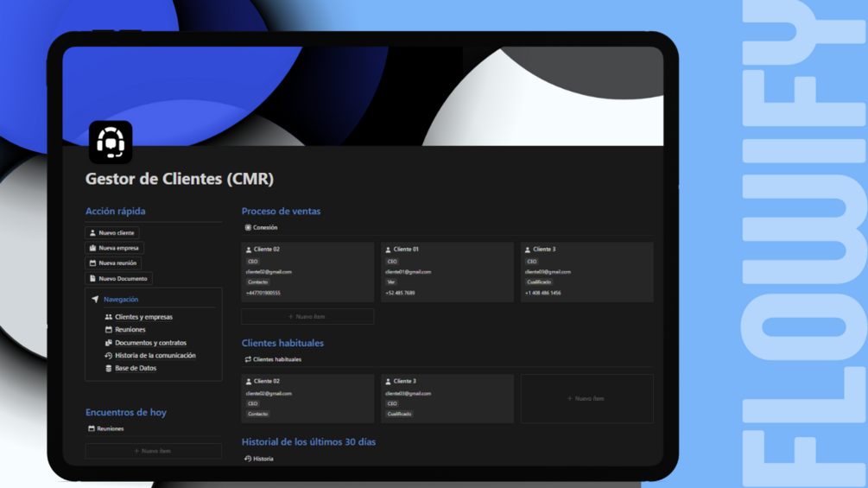Open Clientes y empresas page
This screenshot has height=488, width=868.
coord(143,317)
